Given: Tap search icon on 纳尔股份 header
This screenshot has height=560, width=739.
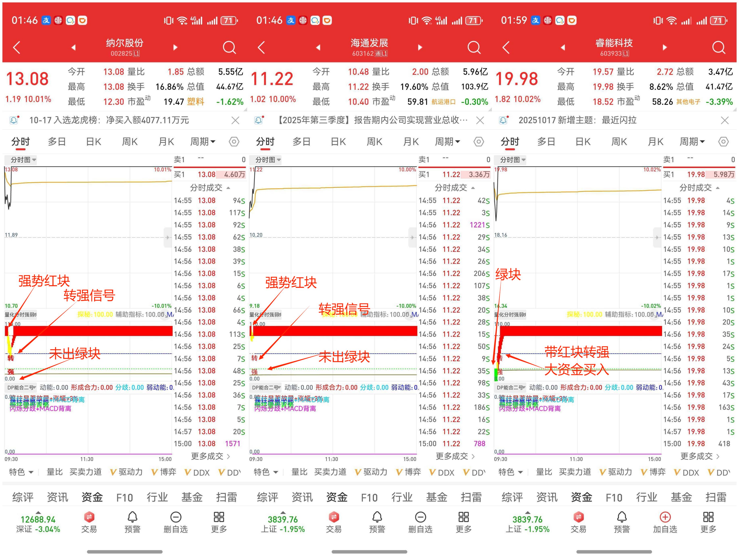Looking at the screenshot, I should pos(229,47).
